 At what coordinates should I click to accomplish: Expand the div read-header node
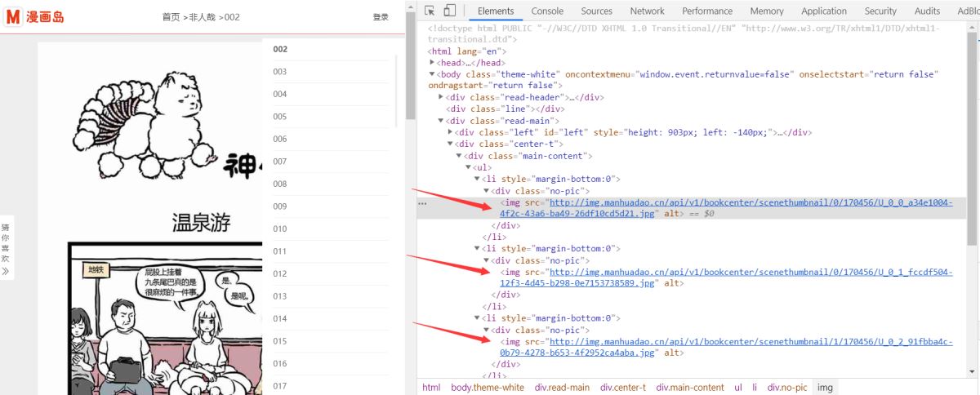pos(441,97)
